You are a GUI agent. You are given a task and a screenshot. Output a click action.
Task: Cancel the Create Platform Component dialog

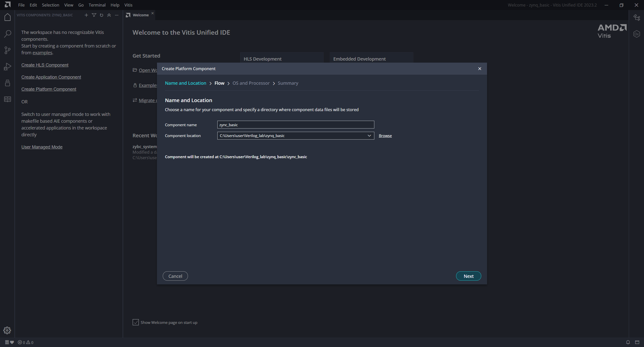click(x=175, y=276)
